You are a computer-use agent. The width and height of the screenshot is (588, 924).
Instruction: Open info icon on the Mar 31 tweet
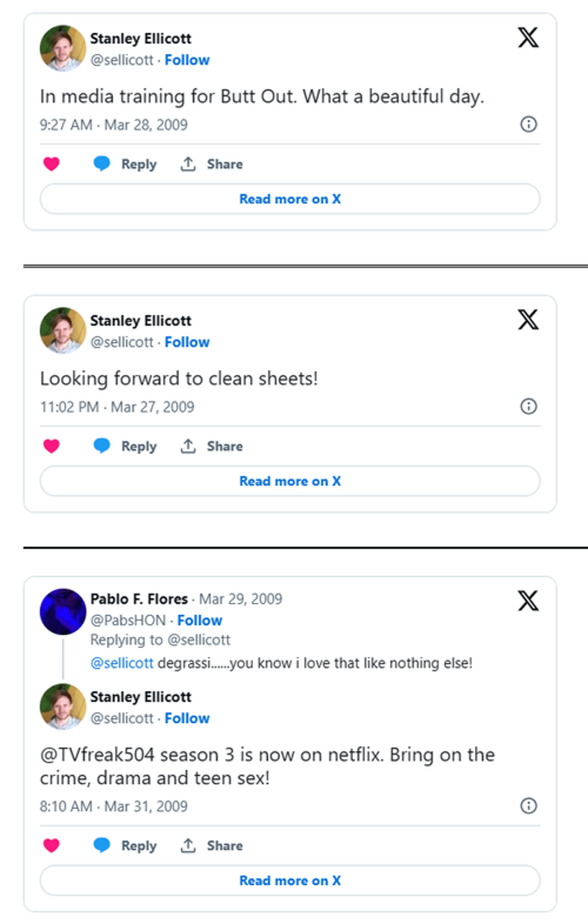pyautogui.click(x=528, y=805)
